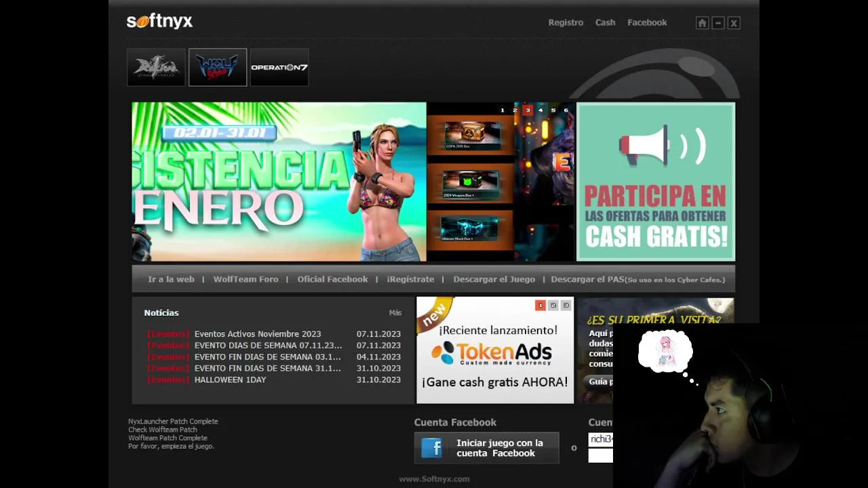Open 'HALLOWEEN 1DAY' news item
Viewport: 868px width, 488px height.
[x=230, y=380]
